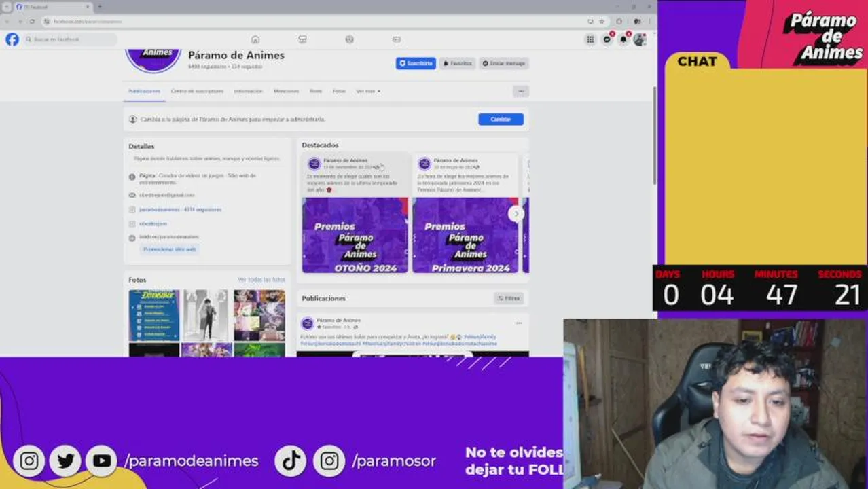The height and width of the screenshot is (489, 868).
Task: Open the post's three-dot options menu
Action: [518, 323]
